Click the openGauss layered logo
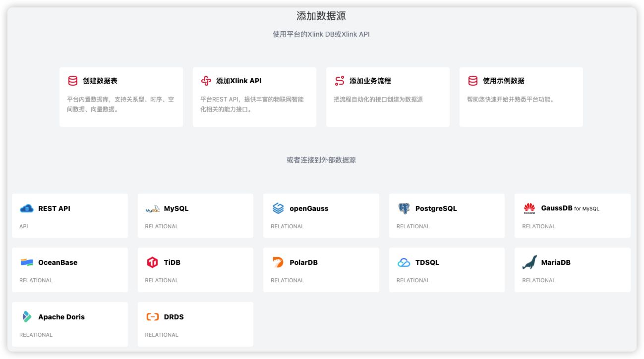The width and height of the screenshot is (644, 359). tap(278, 208)
